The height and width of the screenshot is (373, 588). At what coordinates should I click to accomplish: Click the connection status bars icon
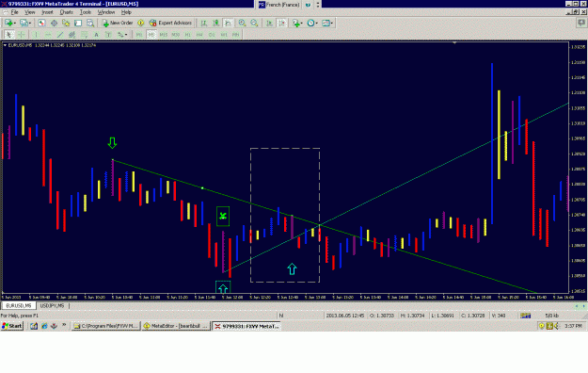(x=525, y=316)
